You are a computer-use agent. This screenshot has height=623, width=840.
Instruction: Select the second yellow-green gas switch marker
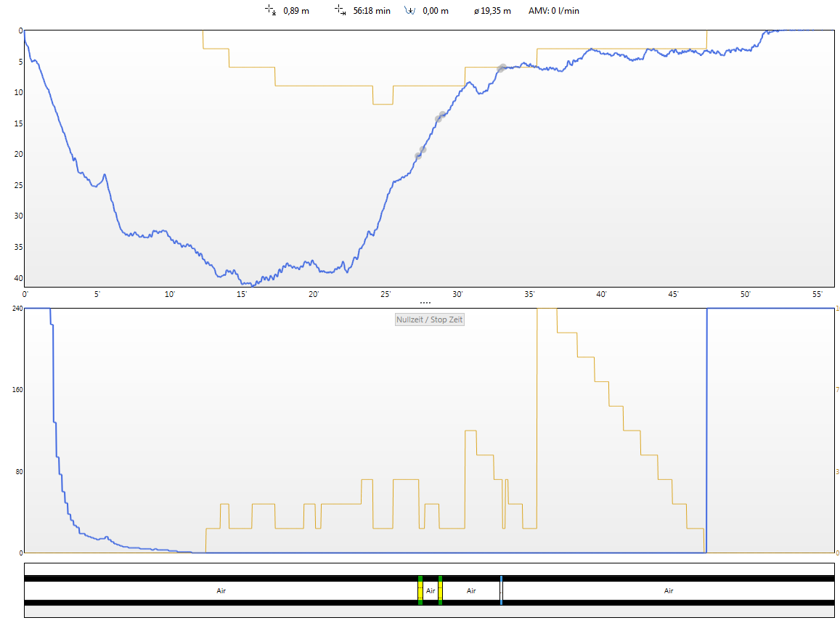[440, 590]
